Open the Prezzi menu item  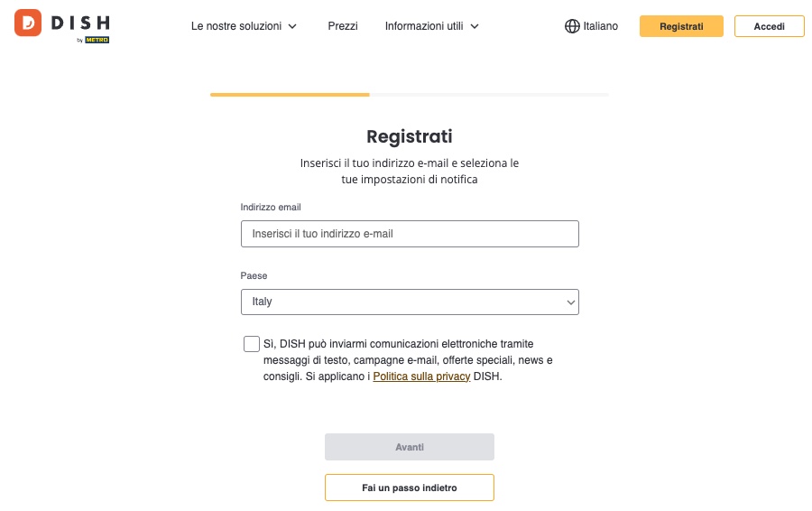[x=343, y=26]
